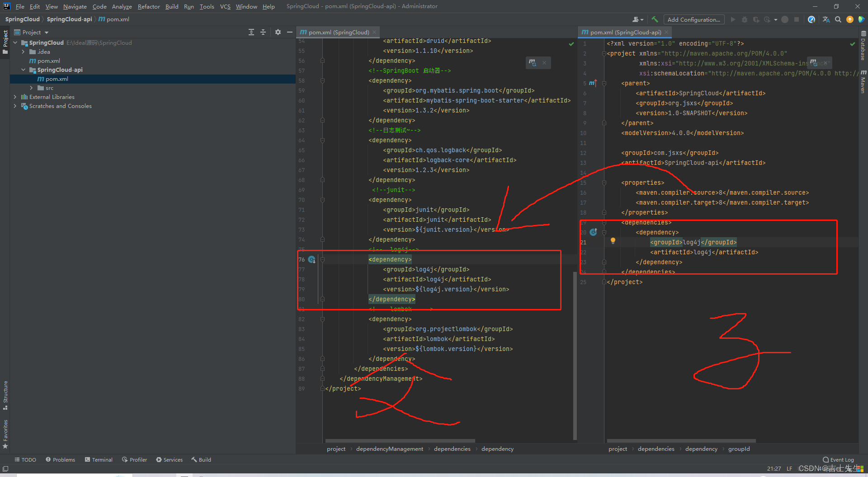Open Event Log in status bar
This screenshot has height=477, width=868.
coord(839,460)
